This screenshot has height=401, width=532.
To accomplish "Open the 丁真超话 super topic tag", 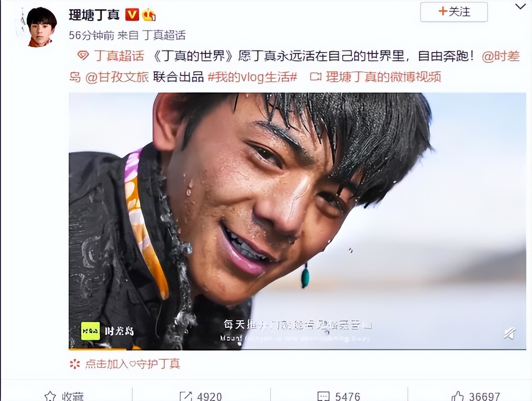I will [x=119, y=56].
